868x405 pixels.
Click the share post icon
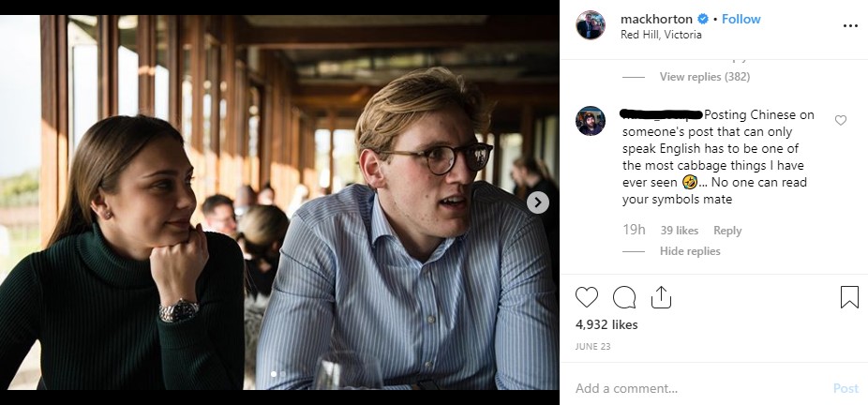(661, 297)
